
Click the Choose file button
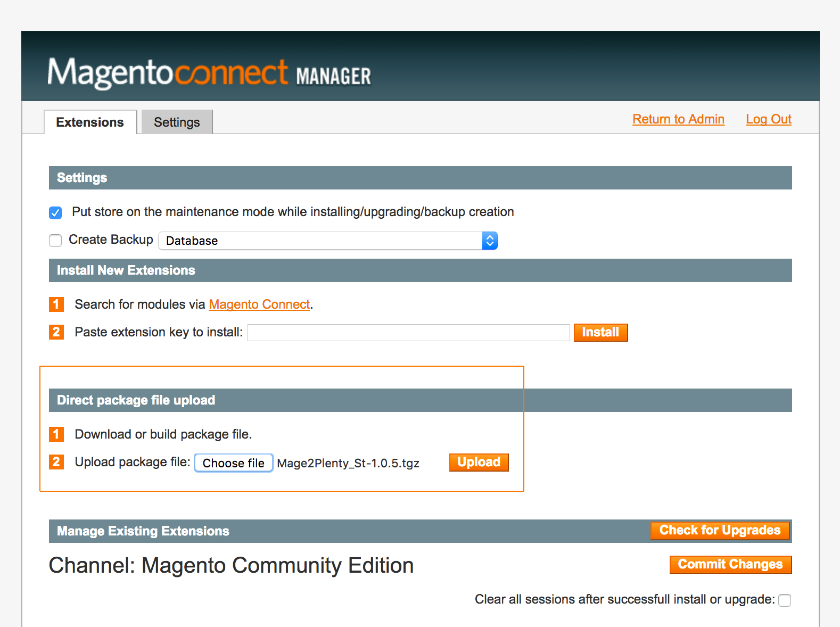(234, 463)
